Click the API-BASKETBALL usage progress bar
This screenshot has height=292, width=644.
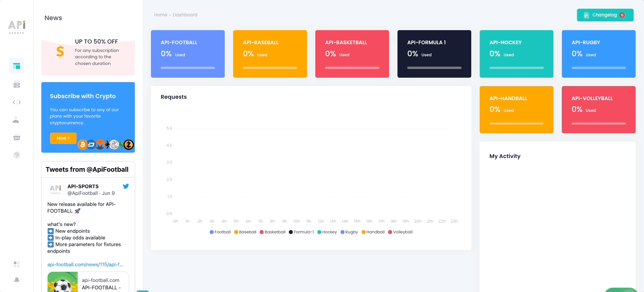click(x=352, y=68)
